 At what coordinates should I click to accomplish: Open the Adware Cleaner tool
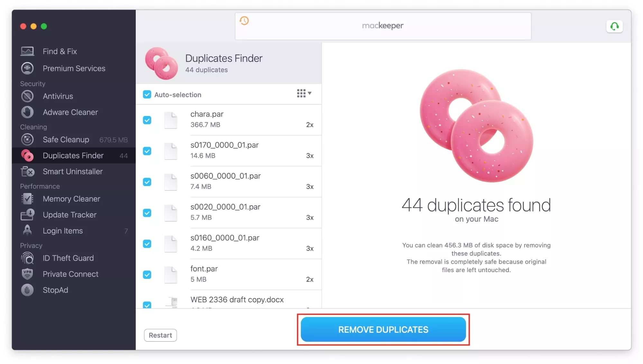click(70, 111)
